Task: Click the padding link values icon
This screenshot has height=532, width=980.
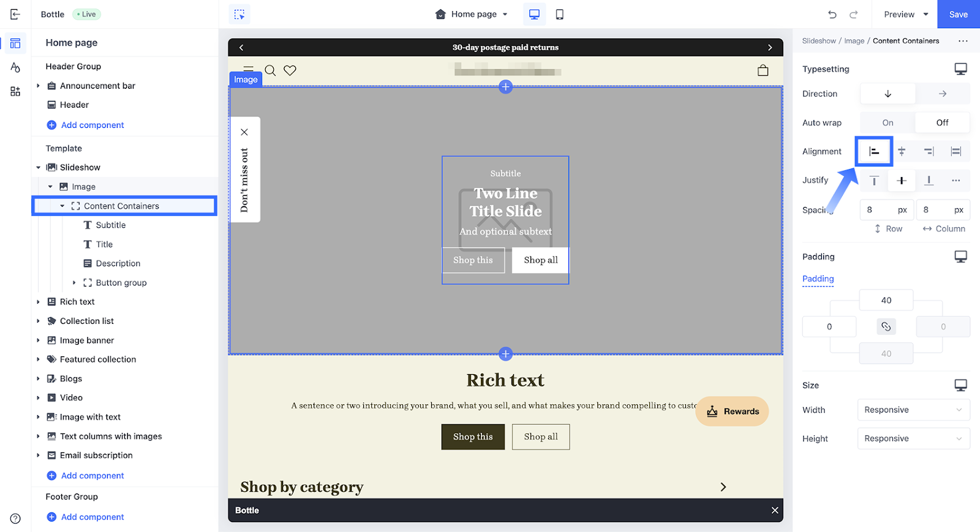Action: pos(886,326)
